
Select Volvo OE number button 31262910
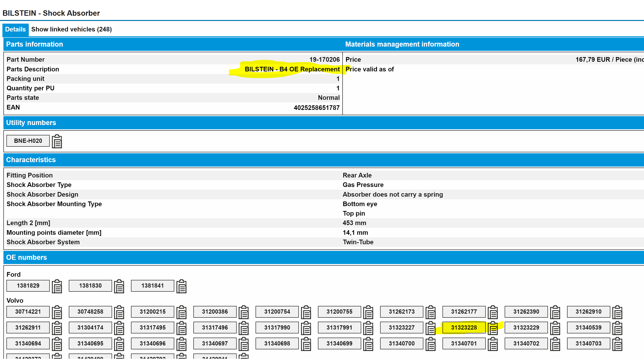(x=588, y=312)
